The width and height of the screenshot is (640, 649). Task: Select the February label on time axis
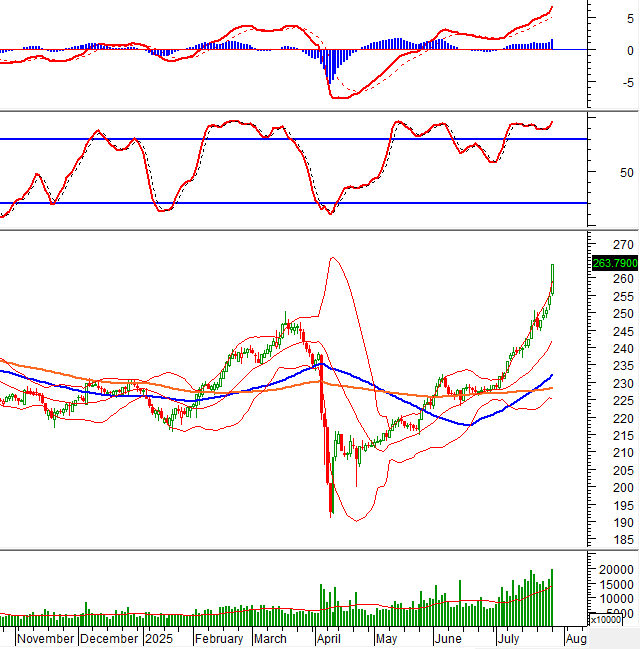(x=219, y=639)
